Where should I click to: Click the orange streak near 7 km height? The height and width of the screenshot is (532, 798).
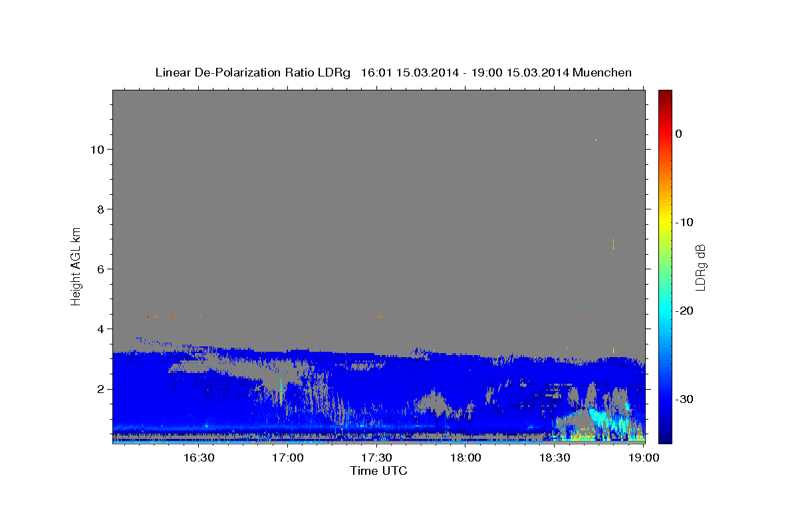pyautogui.click(x=613, y=243)
